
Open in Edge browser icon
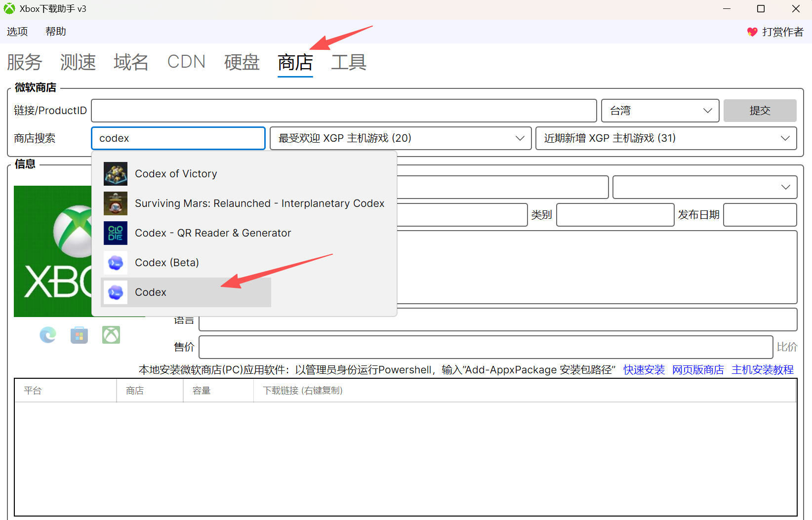[48, 335]
